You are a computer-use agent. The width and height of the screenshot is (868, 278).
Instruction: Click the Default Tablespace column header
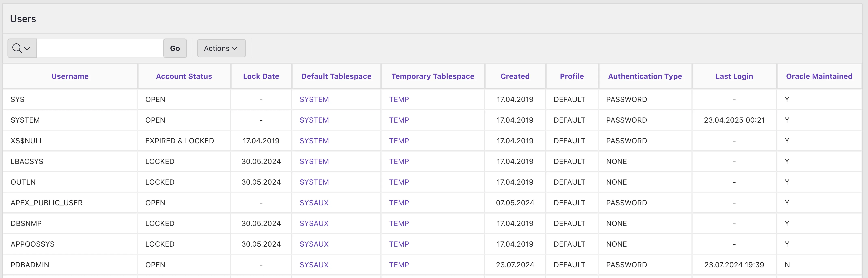[x=336, y=76]
